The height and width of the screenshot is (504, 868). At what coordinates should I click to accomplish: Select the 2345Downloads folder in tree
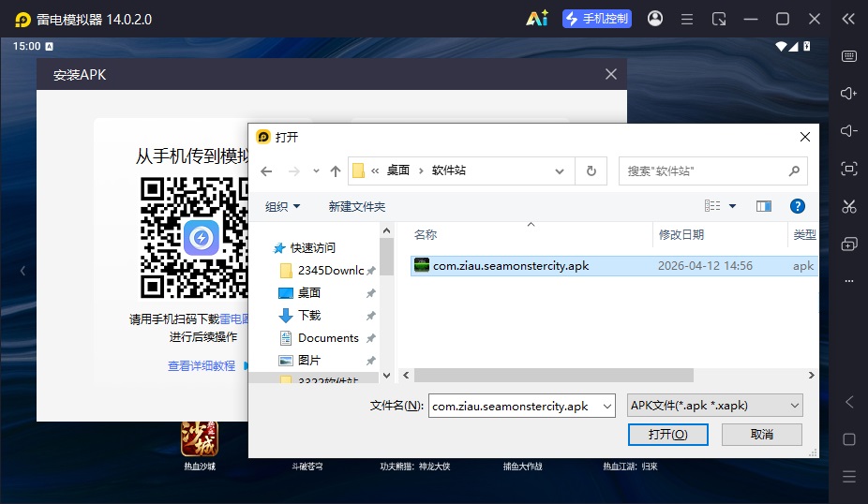coord(331,271)
